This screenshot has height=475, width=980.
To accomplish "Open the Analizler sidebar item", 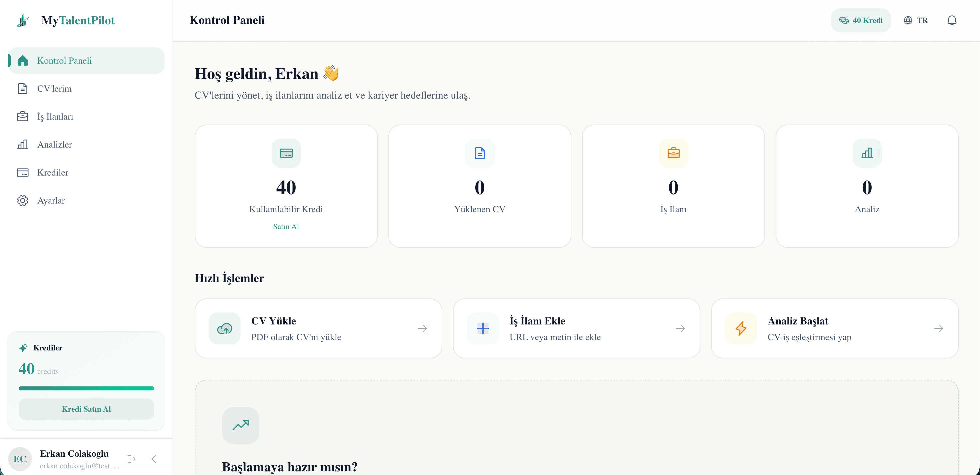I will click(54, 145).
